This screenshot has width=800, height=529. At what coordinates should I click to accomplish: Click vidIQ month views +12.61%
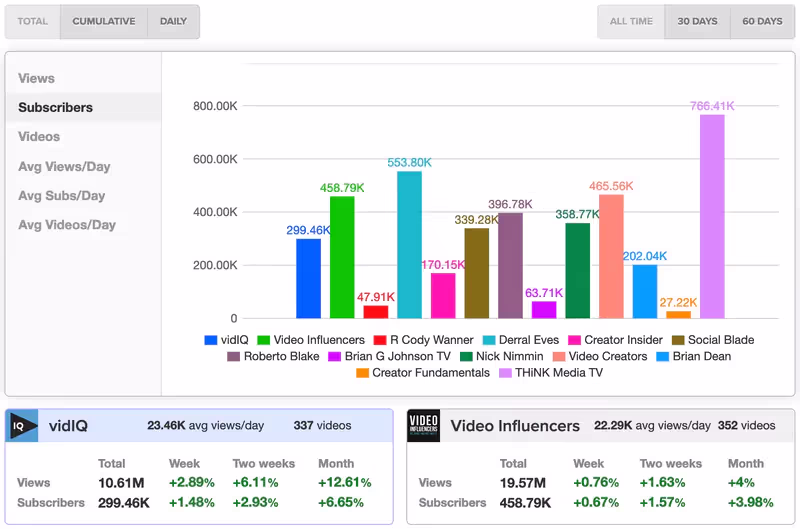tap(345, 483)
